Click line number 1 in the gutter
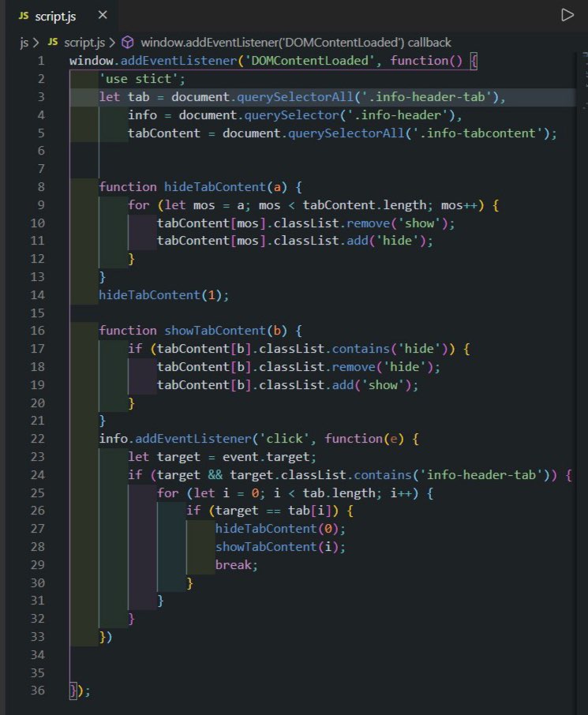The image size is (588, 715). pos(41,61)
